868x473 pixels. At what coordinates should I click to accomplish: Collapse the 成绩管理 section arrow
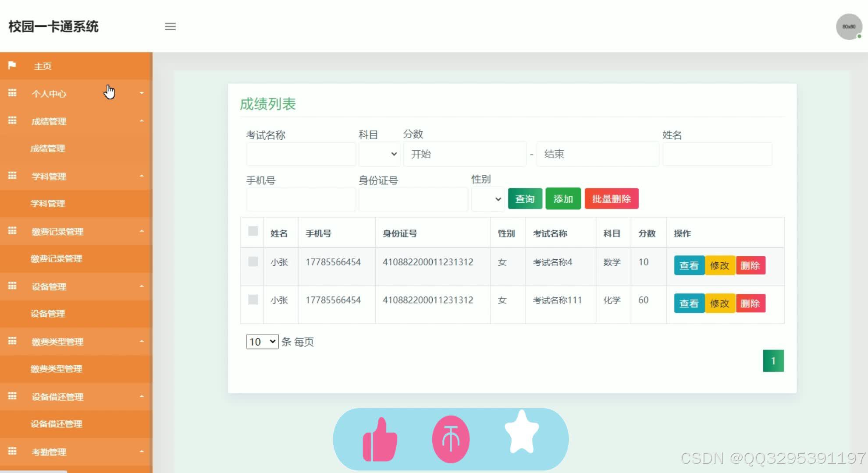coord(142,121)
